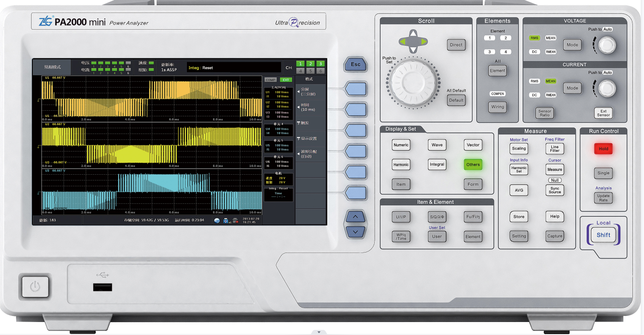The height and width of the screenshot is (335, 644).
Task: Toggle the lit green Others key
Action: point(473,164)
